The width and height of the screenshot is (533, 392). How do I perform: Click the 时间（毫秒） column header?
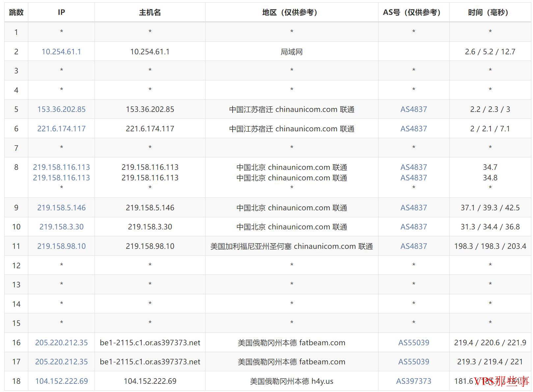490,13
